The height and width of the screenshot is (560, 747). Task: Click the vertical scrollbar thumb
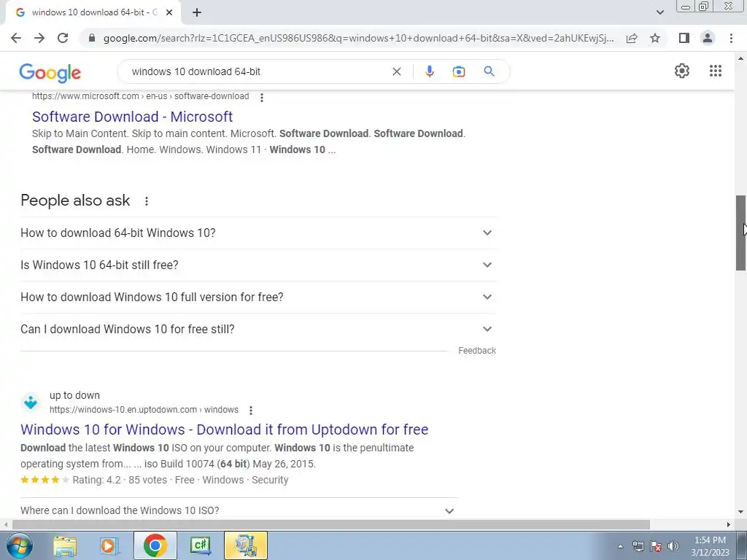(x=740, y=233)
